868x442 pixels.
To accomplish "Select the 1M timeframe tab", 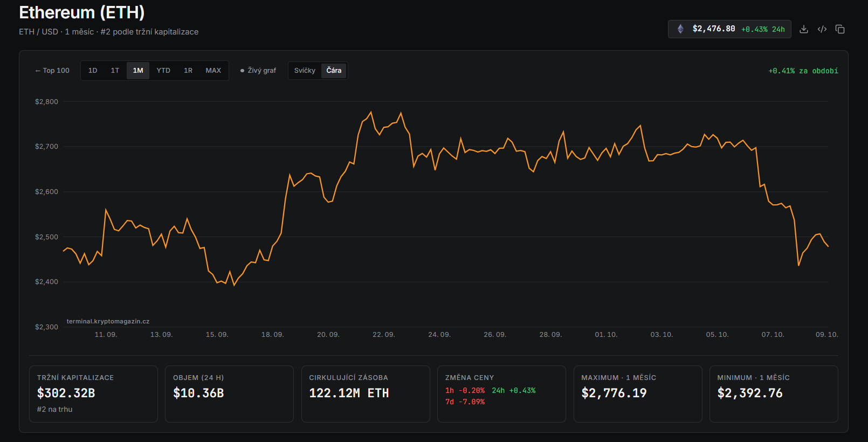I will [138, 71].
